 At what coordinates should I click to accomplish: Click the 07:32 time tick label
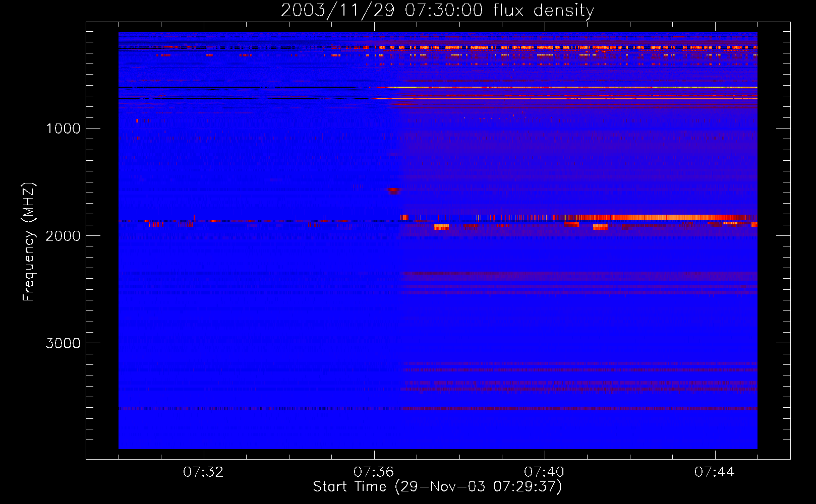pos(203,472)
